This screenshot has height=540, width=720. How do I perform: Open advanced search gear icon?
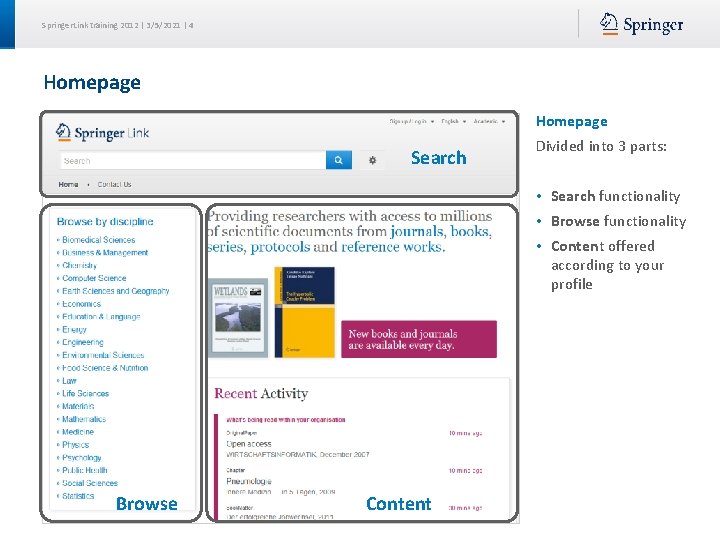372,160
